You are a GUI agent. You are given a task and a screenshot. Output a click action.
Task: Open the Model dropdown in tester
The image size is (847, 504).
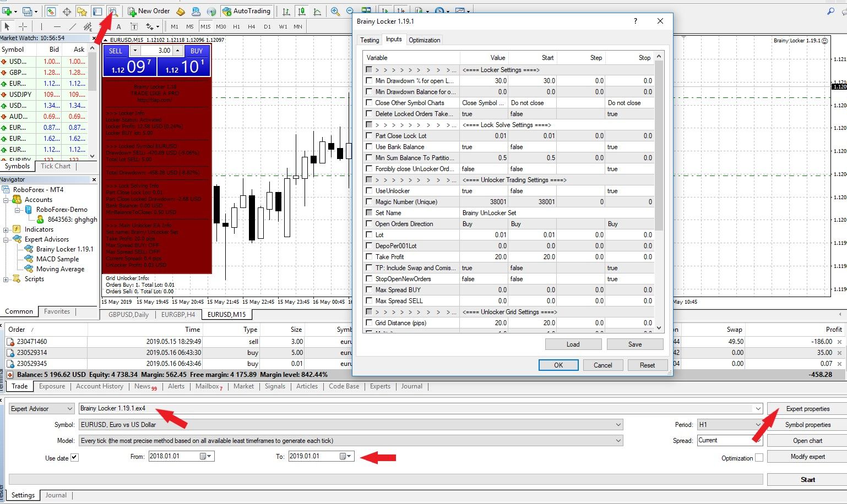coord(351,441)
